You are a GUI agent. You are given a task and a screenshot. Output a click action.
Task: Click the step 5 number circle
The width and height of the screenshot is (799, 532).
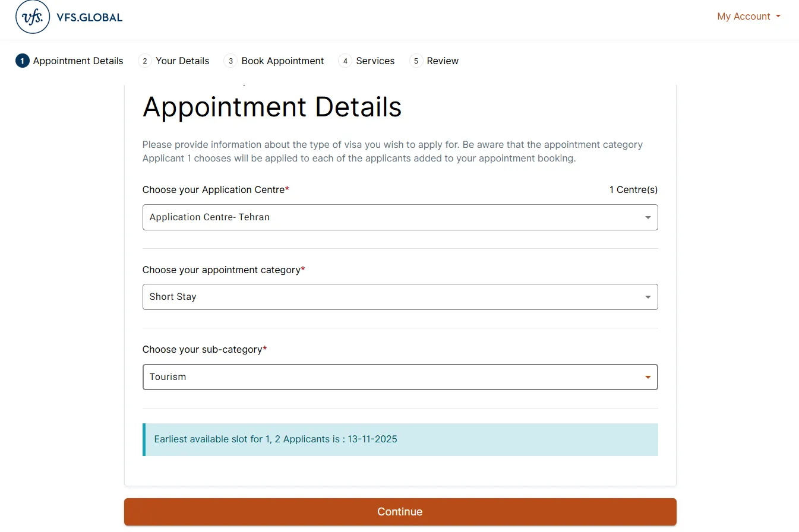pos(416,61)
